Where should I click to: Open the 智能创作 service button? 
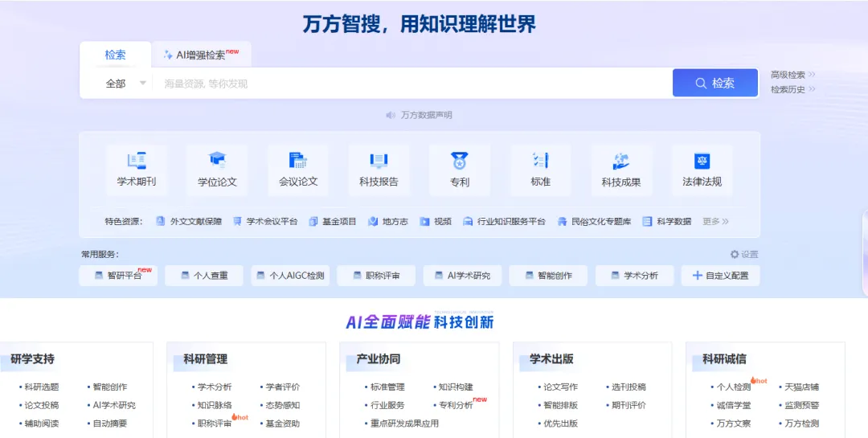click(549, 275)
